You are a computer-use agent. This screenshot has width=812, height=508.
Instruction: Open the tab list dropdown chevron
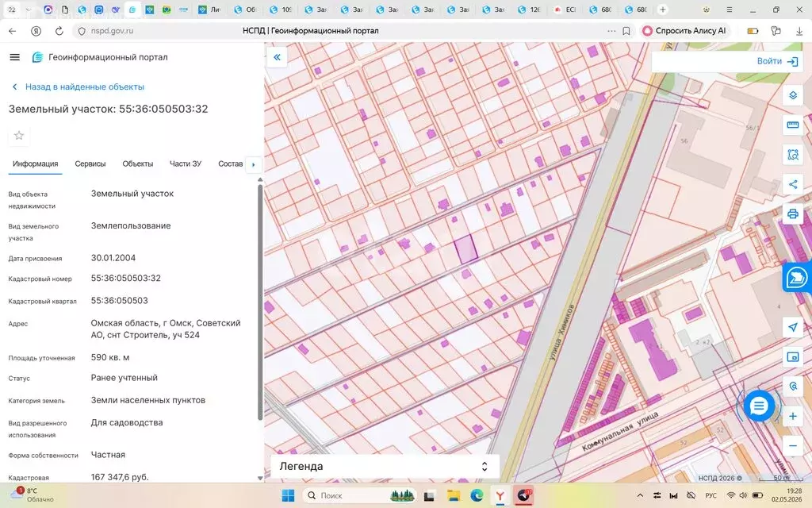(x=29, y=10)
